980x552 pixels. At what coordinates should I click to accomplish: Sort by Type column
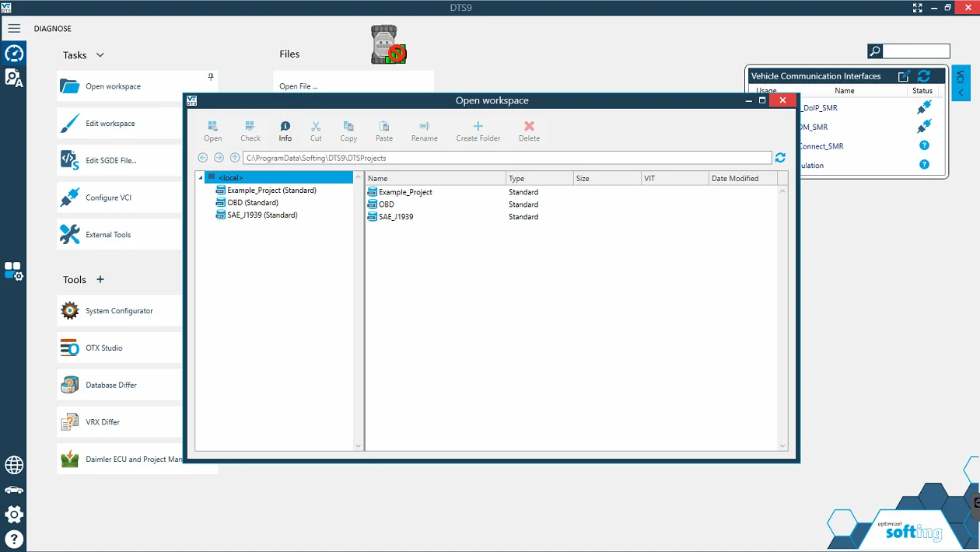point(539,179)
